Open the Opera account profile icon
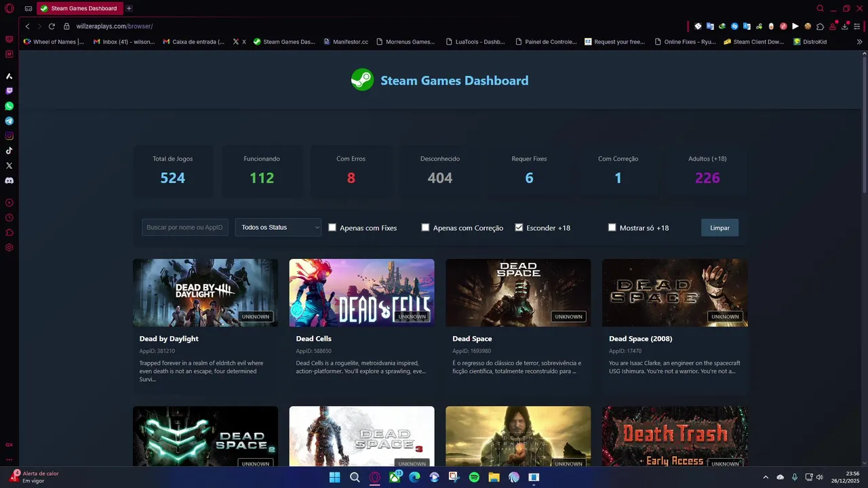The image size is (868, 488). 833,26
